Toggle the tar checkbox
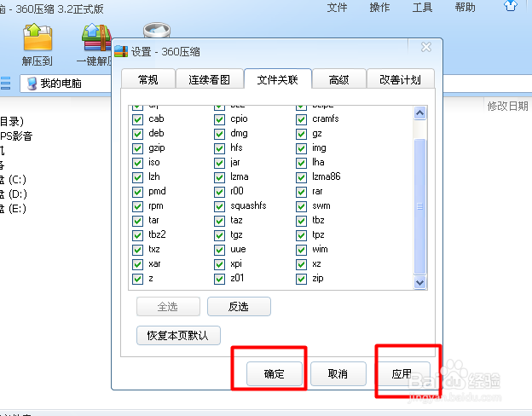Viewport: 532px width, 416px height. pyautogui.click(x=137, y=221)
